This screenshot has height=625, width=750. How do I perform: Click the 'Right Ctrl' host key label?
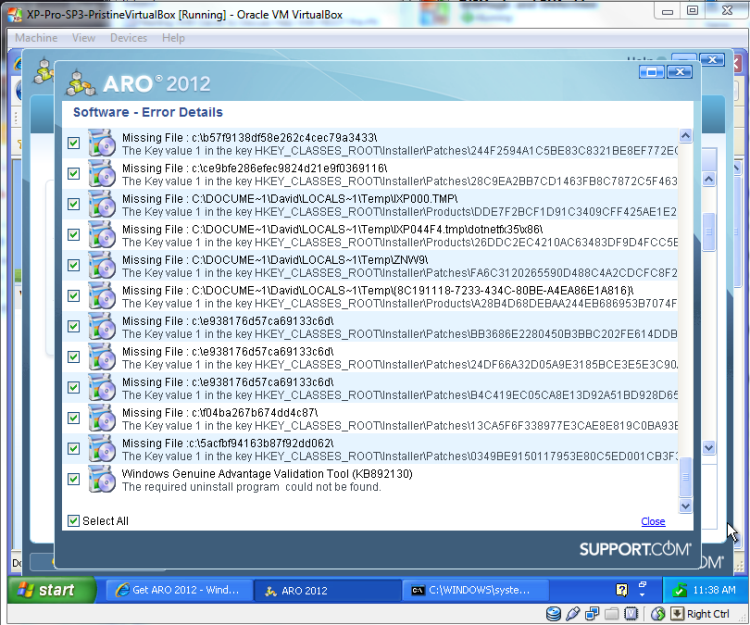(x=708, y=614)
